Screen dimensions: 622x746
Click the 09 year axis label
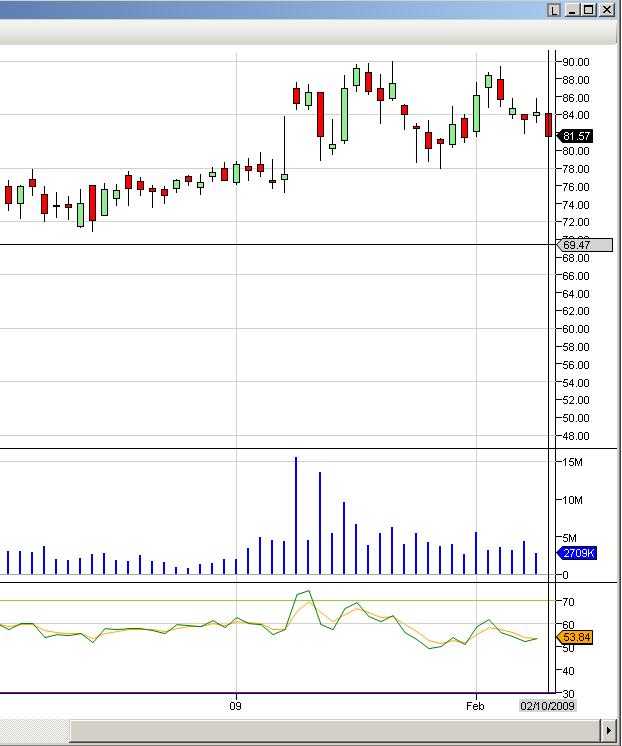point(235,706)
